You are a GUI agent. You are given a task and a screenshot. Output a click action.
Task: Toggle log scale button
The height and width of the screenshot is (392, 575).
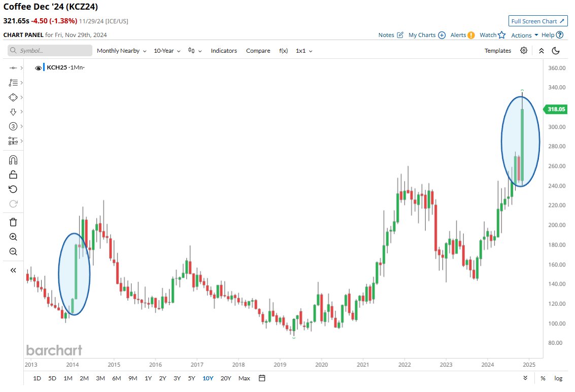(x=558, y=378)
